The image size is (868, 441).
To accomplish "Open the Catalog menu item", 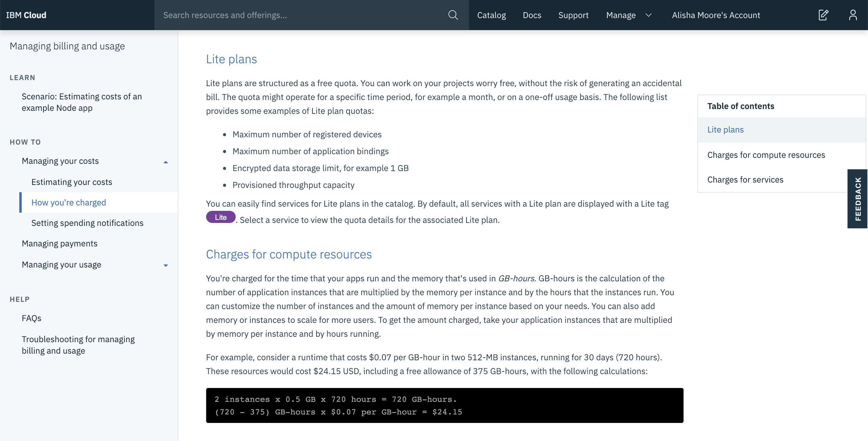I will (x=491, y=15).
